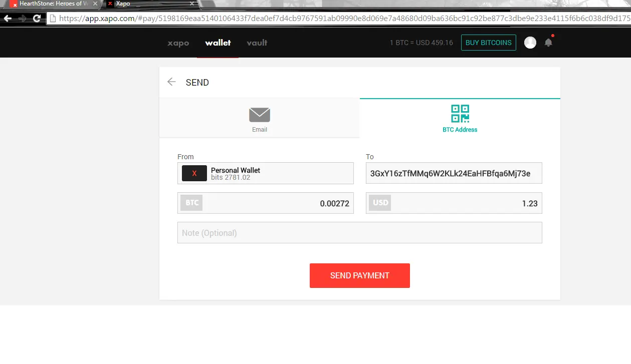Click the Note (Optional) field
Screen dimensions: 631x364
point(360,233)
